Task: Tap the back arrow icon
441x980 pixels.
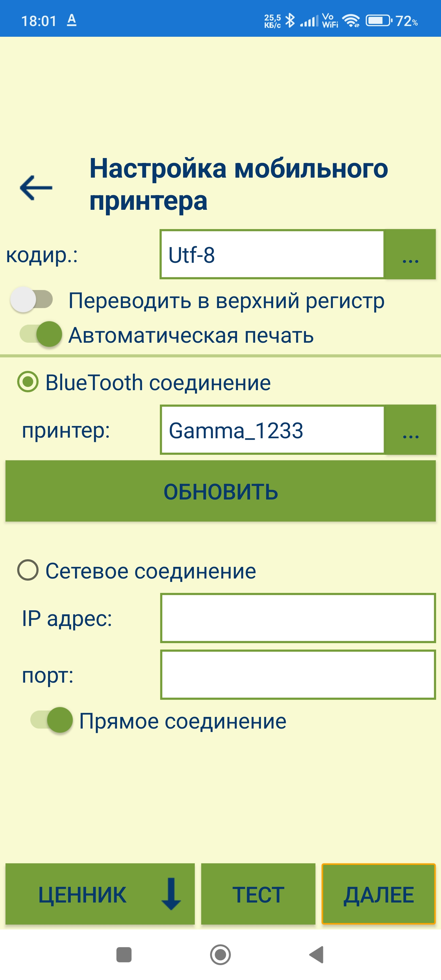Action: click(36, 187)
